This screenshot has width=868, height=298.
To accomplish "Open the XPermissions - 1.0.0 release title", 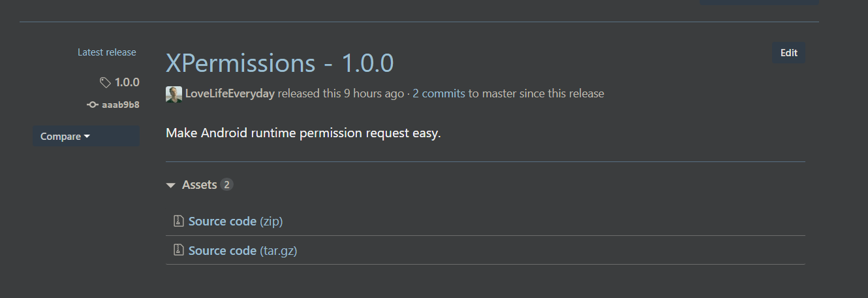I will [279, 63].
